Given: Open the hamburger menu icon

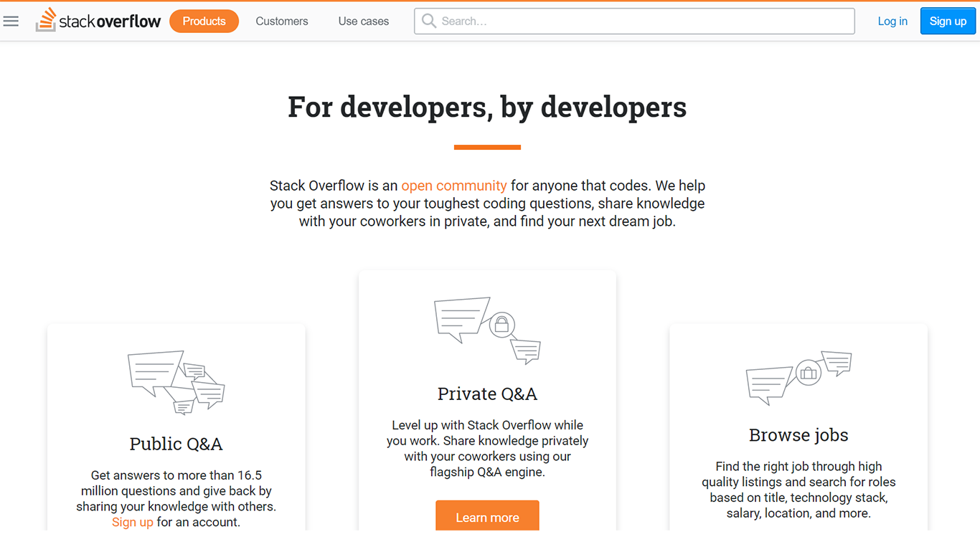Looking at the screenshot, I should click(x=11, y=21).
